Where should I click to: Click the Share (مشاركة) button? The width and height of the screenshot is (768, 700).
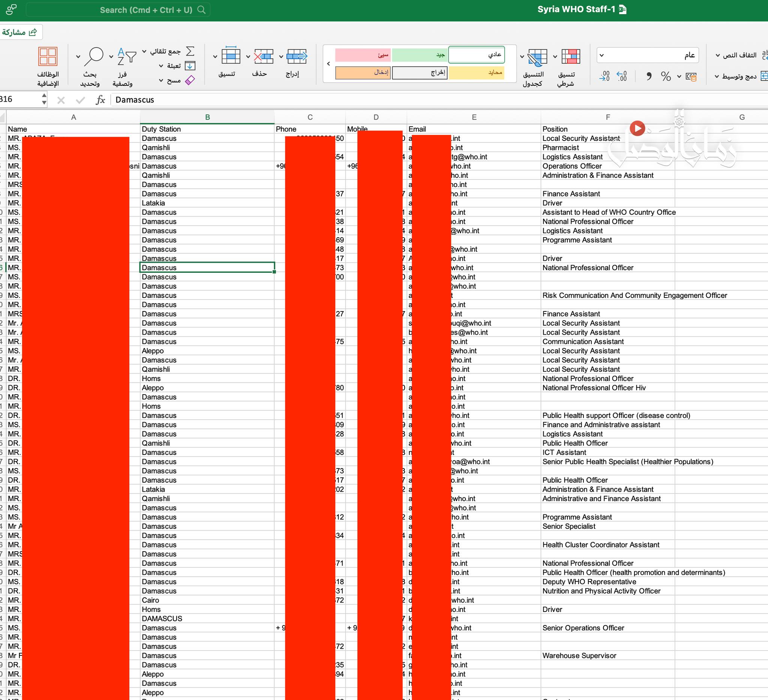[x=20, y=32]
